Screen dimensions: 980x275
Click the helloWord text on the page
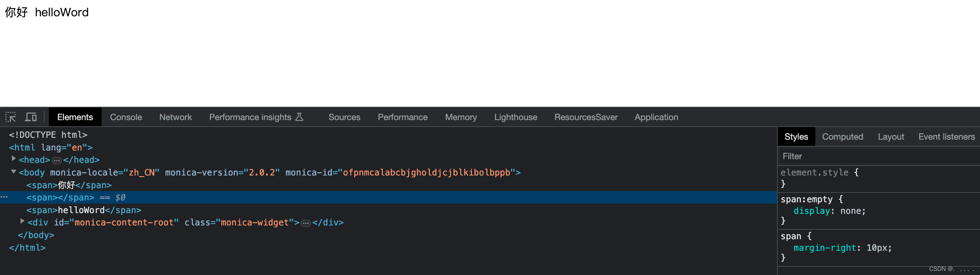[62, 12]
